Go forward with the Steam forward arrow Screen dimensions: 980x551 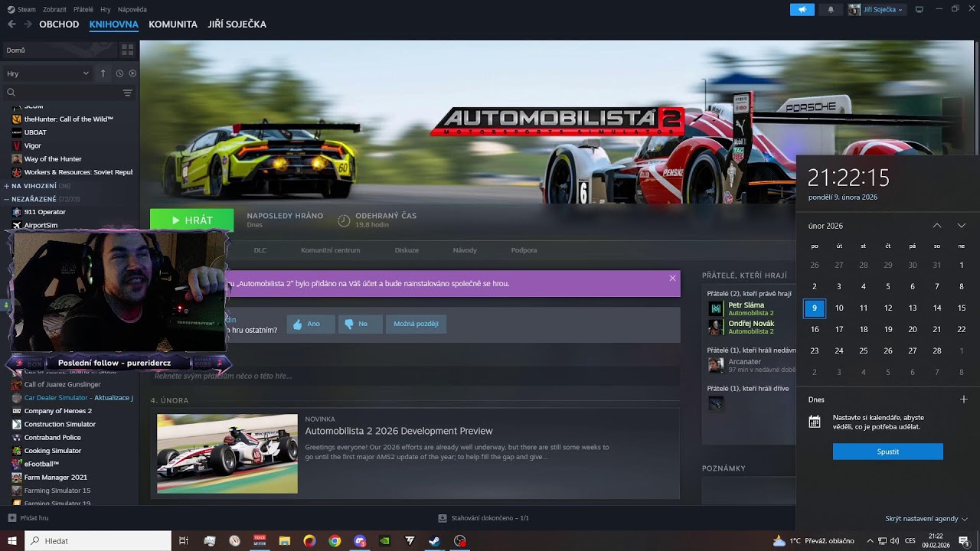point(28,24)
